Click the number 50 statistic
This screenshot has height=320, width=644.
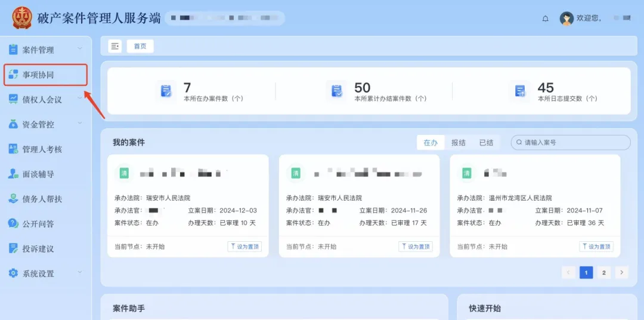[x=363, y=87]
